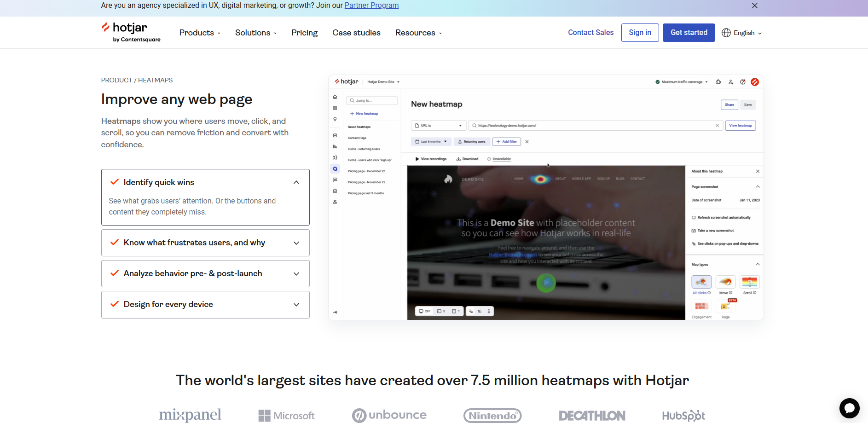868x423 pixels.
Task: Click the red user avatar icon in demo
Action: tap(755, 82)
